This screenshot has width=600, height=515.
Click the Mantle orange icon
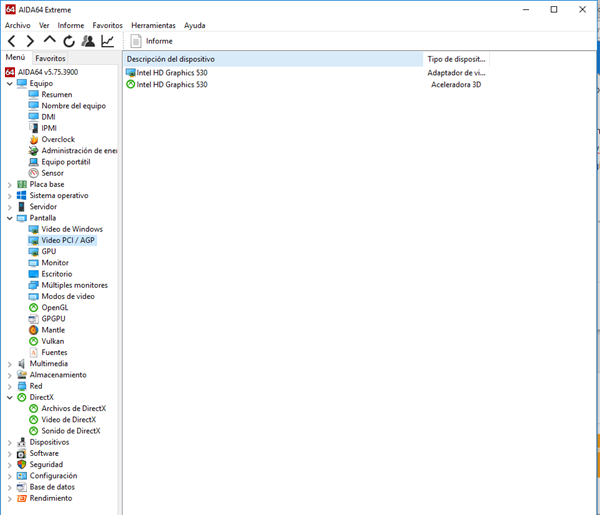(34, 330)
